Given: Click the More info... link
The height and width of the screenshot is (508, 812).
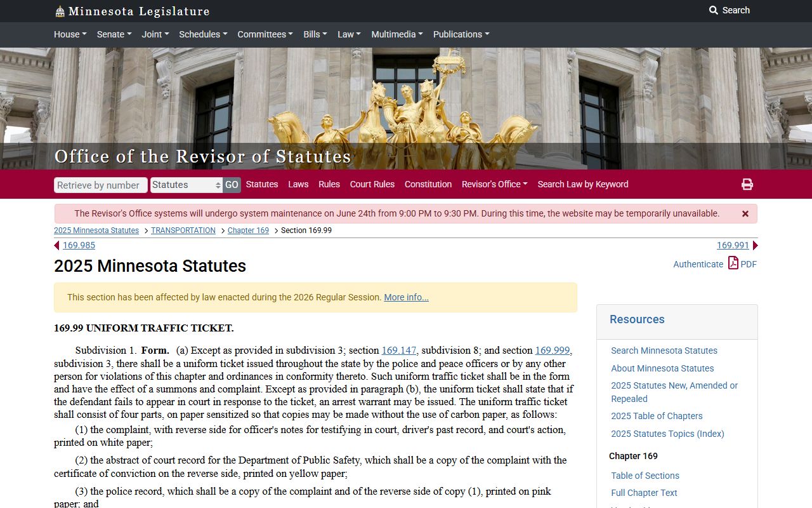Looking at the screenshot, I should [406, 297].
